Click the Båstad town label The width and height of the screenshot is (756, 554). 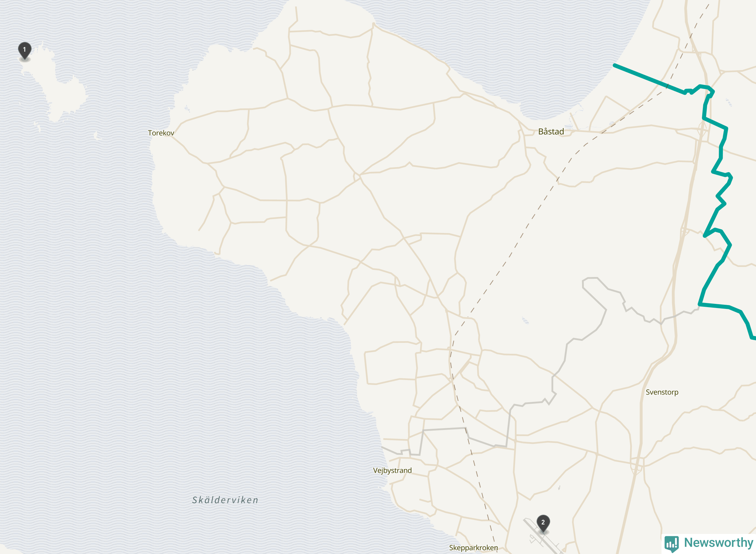click(551, 131)
